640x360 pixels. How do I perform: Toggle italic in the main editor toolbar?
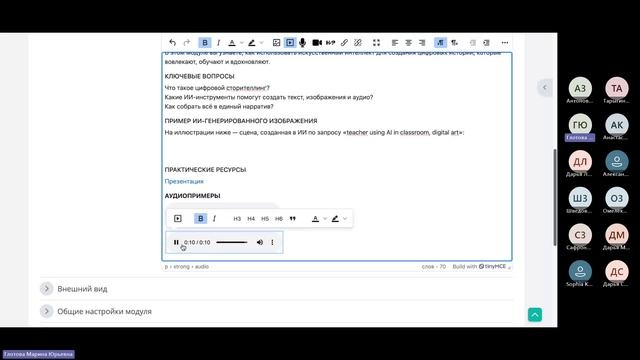[218, 42]
